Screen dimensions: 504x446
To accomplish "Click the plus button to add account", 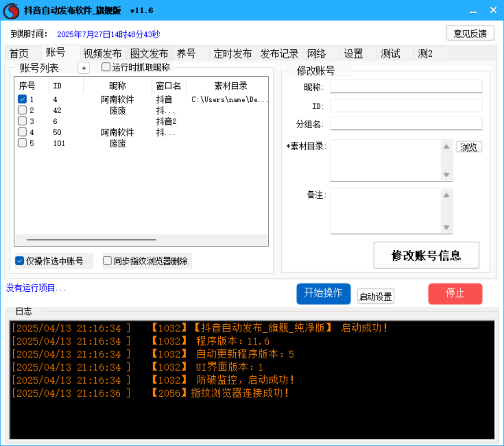I will coord(84,68).
